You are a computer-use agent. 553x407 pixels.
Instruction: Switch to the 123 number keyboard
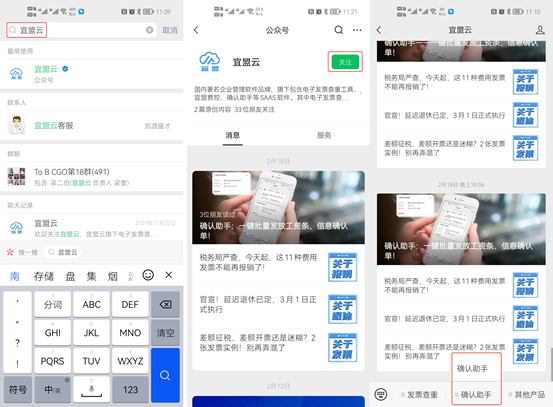click(130, 389)
